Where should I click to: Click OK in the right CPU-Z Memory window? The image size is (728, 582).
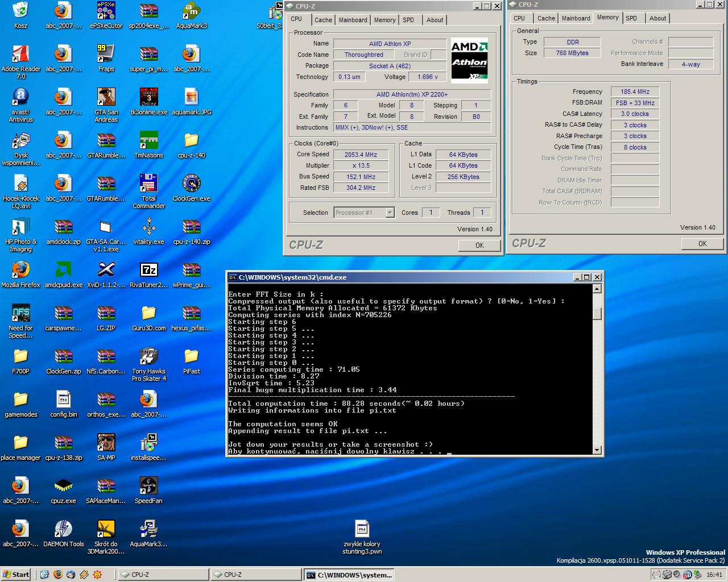(x=702, y=243)
